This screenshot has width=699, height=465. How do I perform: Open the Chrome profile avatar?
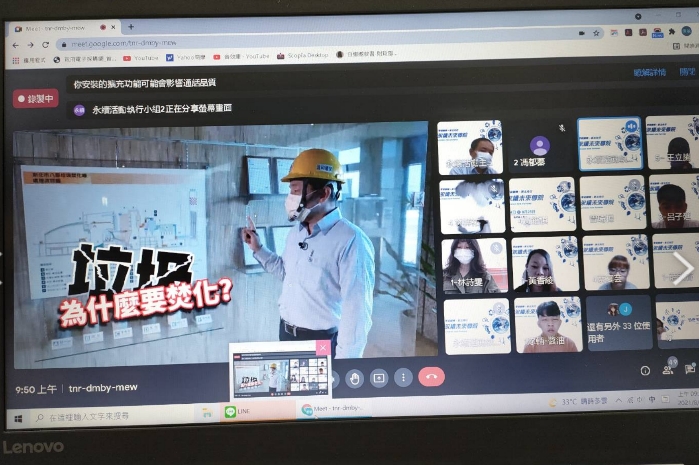tap(686, 31)
